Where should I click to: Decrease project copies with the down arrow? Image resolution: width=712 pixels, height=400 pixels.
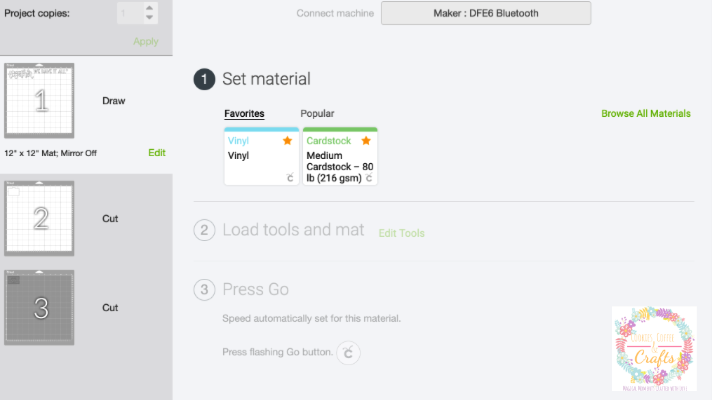point(150,18)
